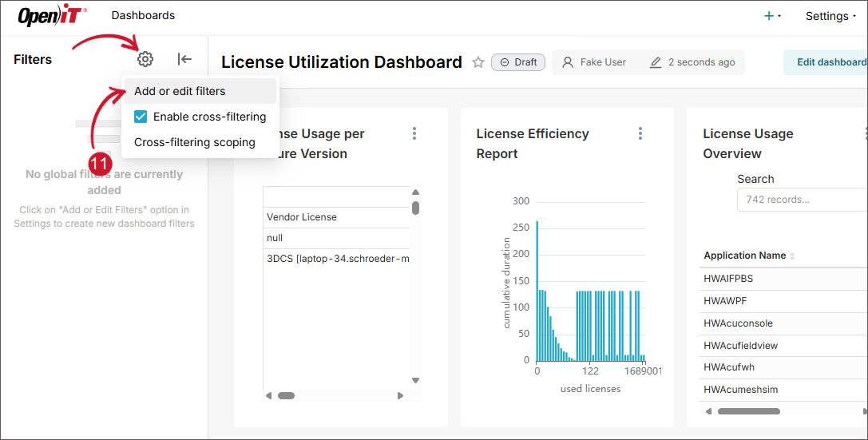Select the HWAcuconsole row
The image size is (868, 440).
(783, 323)
